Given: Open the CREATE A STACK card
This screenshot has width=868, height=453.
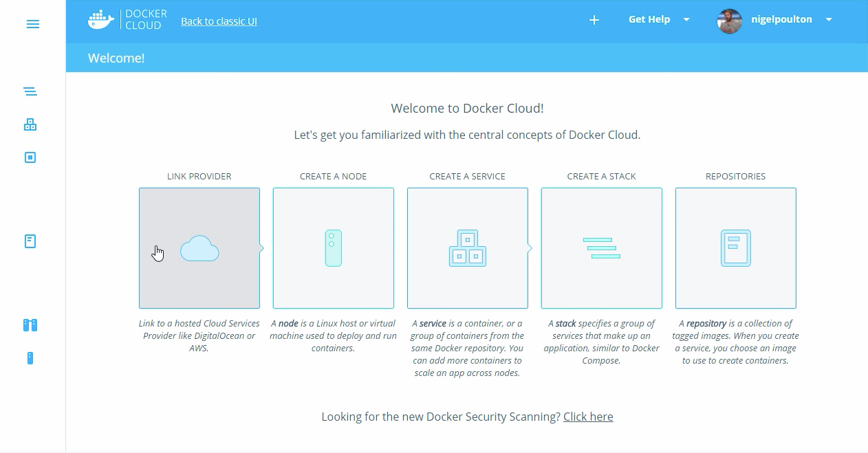Looking at the screenshot, I should (601, 248).
